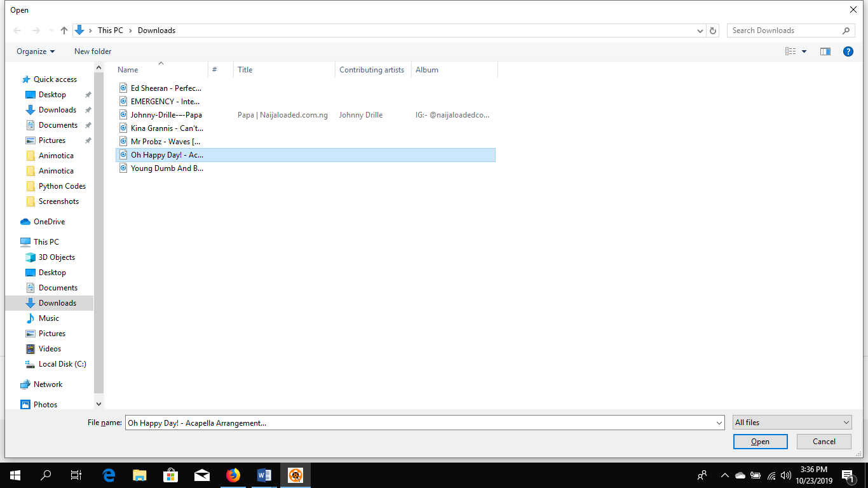Select This PC in navigation pane
The height and width of the screenshot is (488, 868).
pyautogui.click(x=46, y=242)
